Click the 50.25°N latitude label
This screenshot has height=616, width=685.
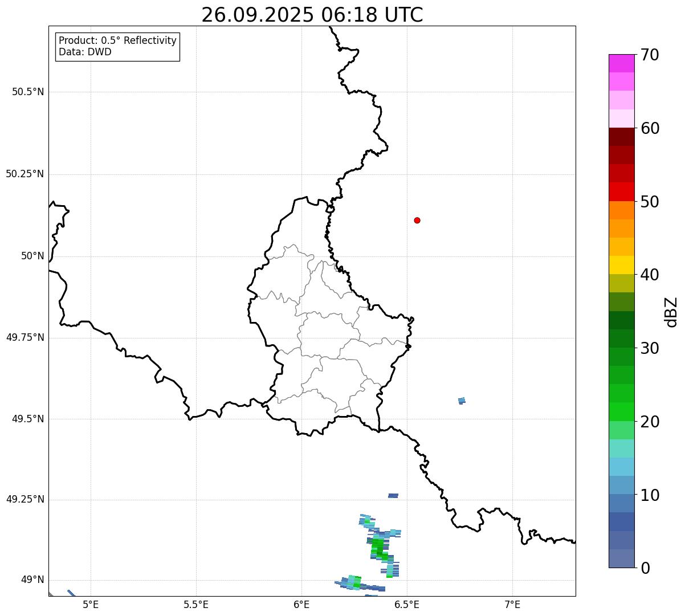coord(25,174)
